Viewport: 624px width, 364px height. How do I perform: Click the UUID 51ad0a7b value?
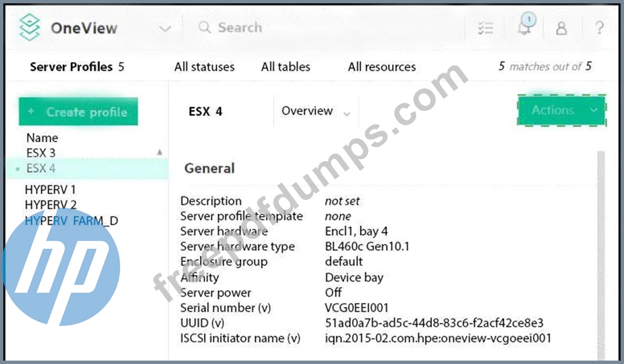(x=434, y=323)
